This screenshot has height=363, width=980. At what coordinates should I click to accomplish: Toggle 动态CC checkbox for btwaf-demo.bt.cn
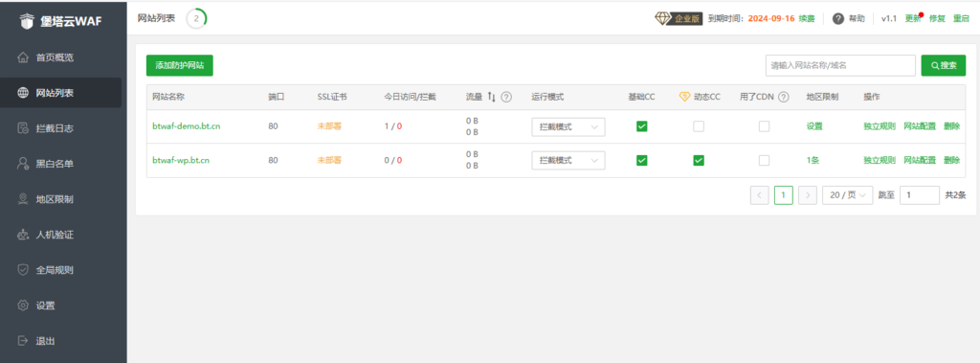[x=699, y=126]
